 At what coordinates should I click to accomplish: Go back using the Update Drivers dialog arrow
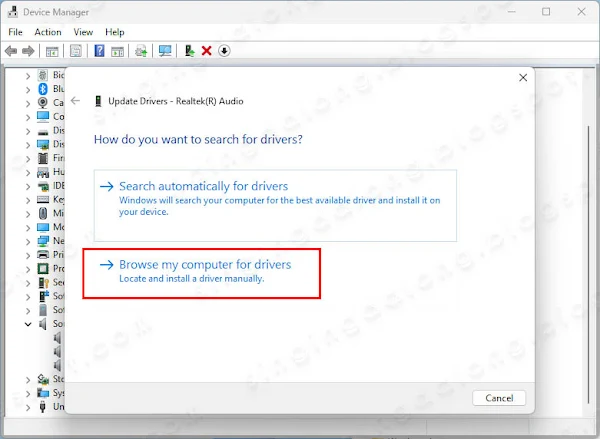coord(75,101)
